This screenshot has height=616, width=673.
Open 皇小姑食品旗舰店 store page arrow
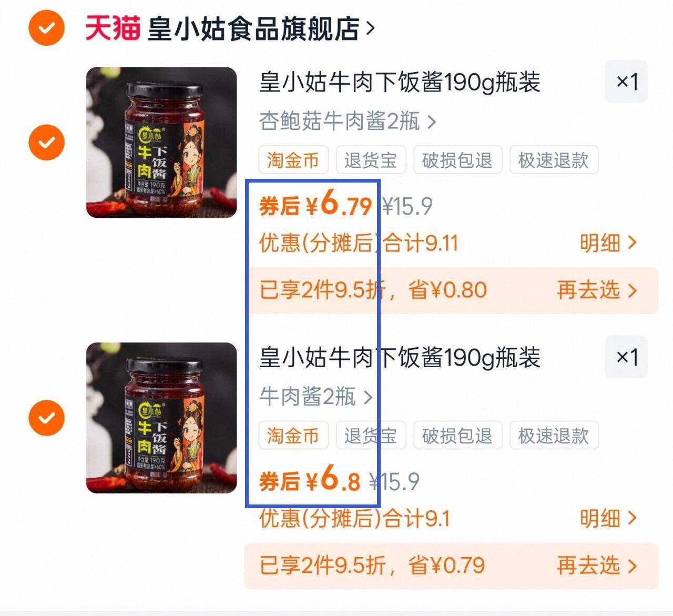pos(371,28)
